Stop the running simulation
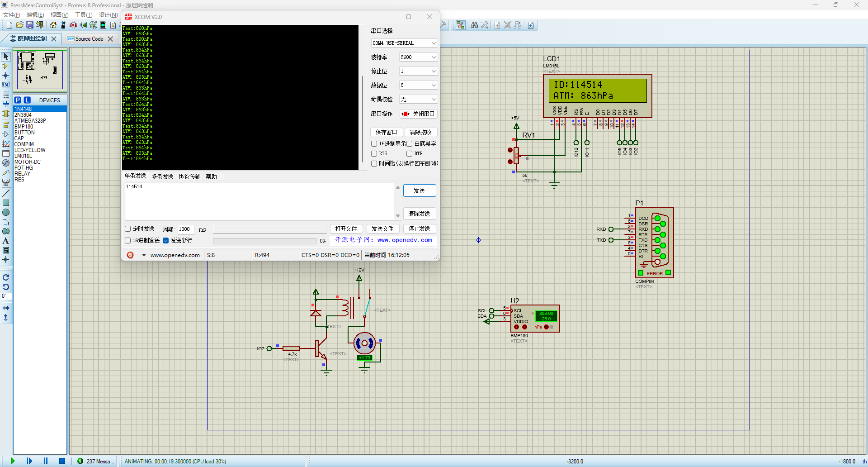The image size is (868, 467). tap(62, 461)
